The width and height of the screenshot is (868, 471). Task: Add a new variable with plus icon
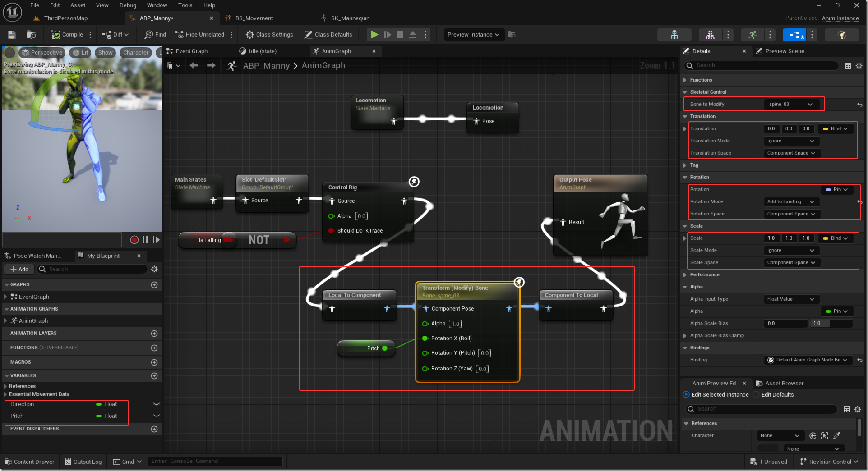pos(154,376)
